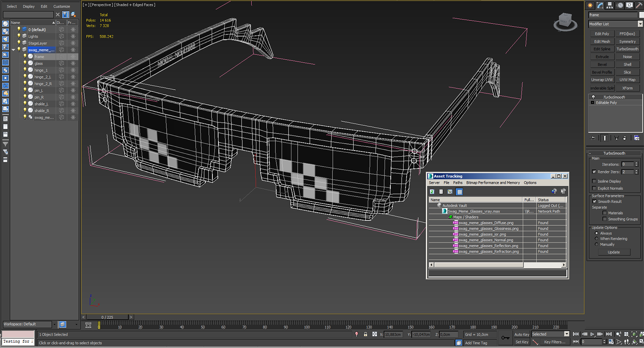Click the layer options icon beside filter

[x=73, y=14]
